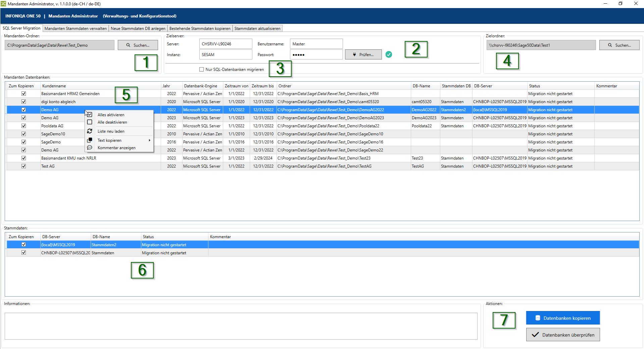
Task: Click Suchen button for Zielordner
Action: point(619,45)
